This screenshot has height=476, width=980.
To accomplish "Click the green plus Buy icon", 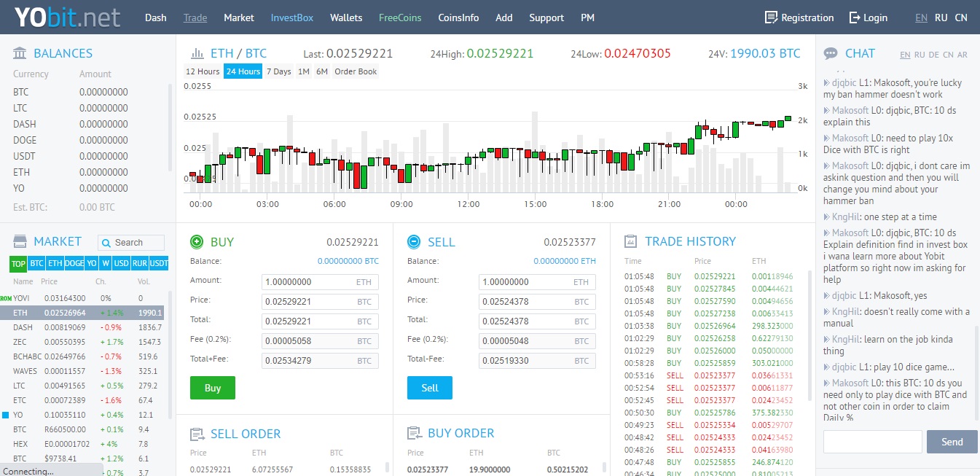I will pyautogui.click(x=196, y=242).
